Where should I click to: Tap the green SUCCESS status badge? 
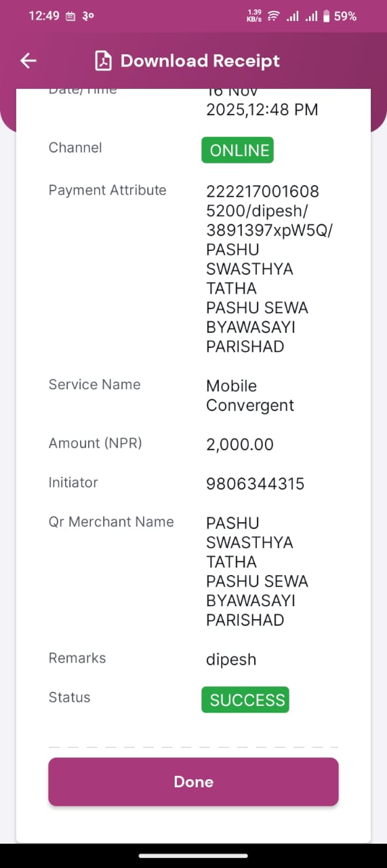(x=245, y=700)
